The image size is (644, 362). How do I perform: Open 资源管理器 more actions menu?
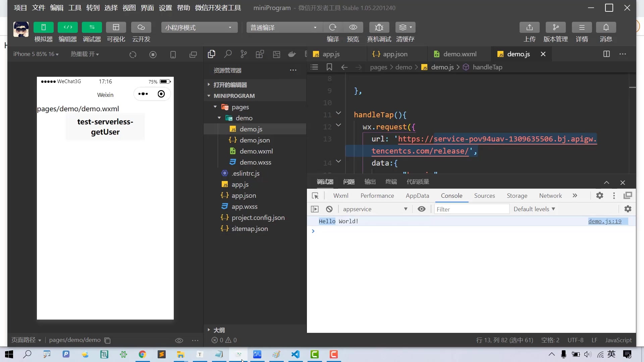click(293, 70)
